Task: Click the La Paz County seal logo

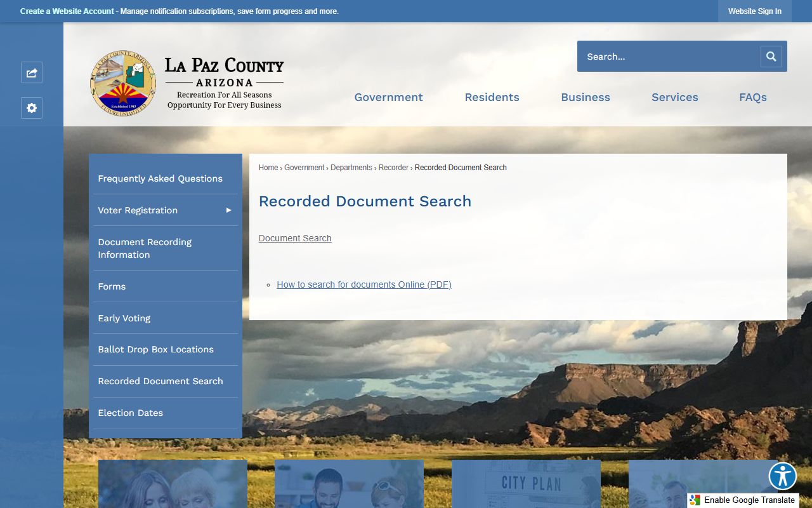Action: (x=123, y=83)
